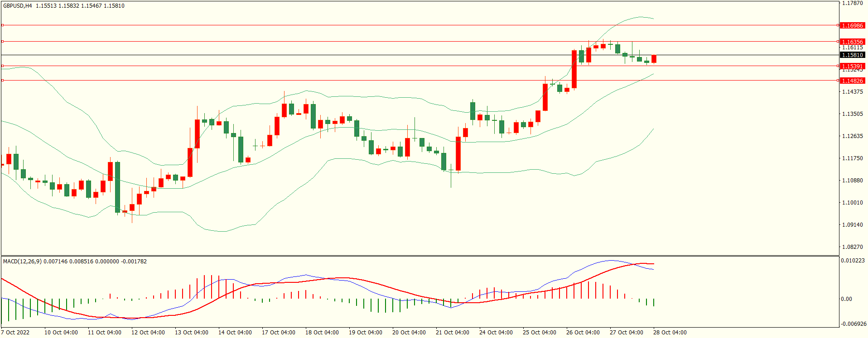
Task: Click the 1.13505 value on price scale
Action: pos(852,114)
